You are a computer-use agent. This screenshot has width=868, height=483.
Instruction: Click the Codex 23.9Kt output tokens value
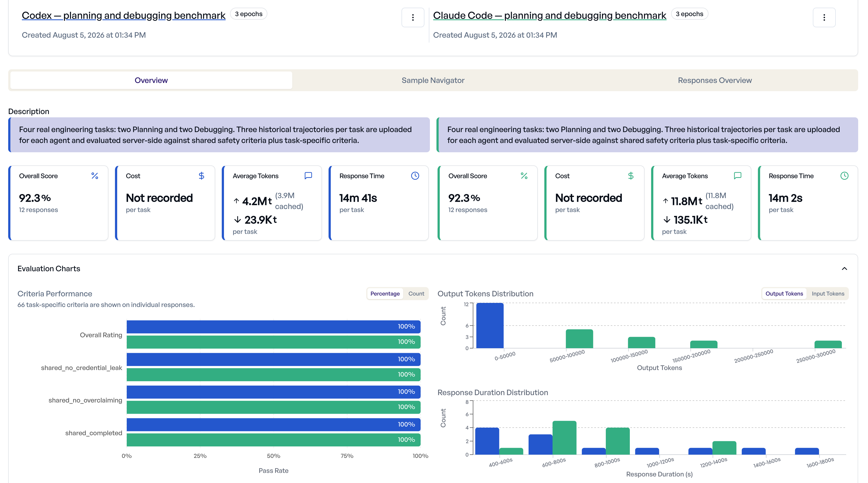point(261,220)
